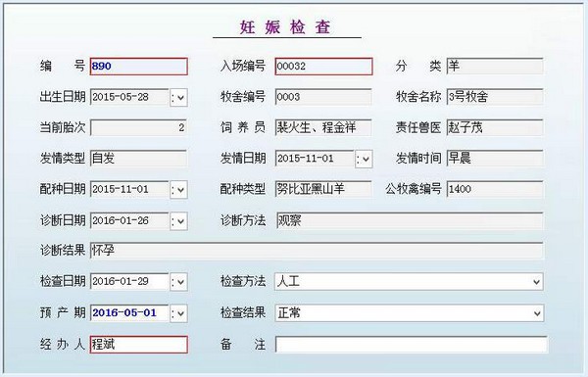
Task: Click the 诊断方法 field showing 观察
Action: 409,221
